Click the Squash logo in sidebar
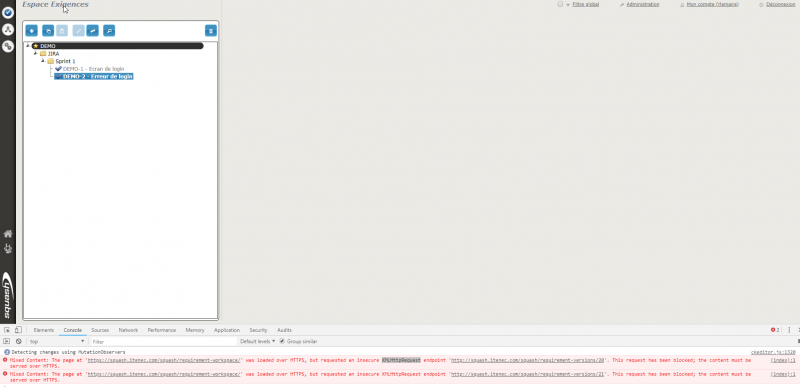Viewport: 800px width, 387px height. point(8,296)
